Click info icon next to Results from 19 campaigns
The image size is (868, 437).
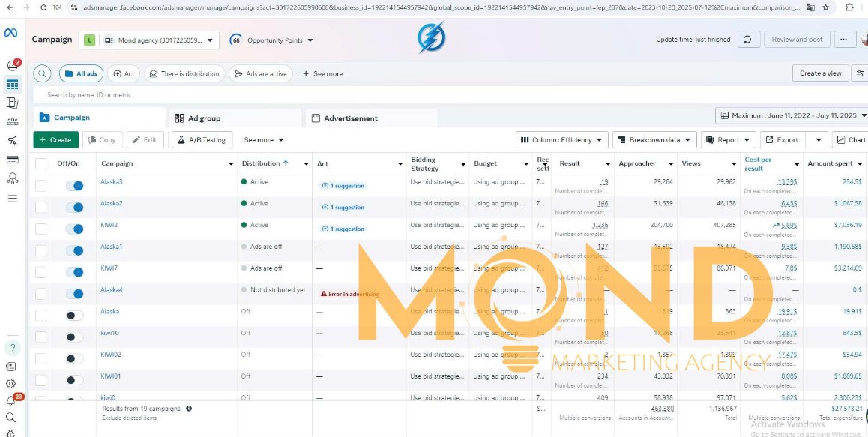coord(189,409)
